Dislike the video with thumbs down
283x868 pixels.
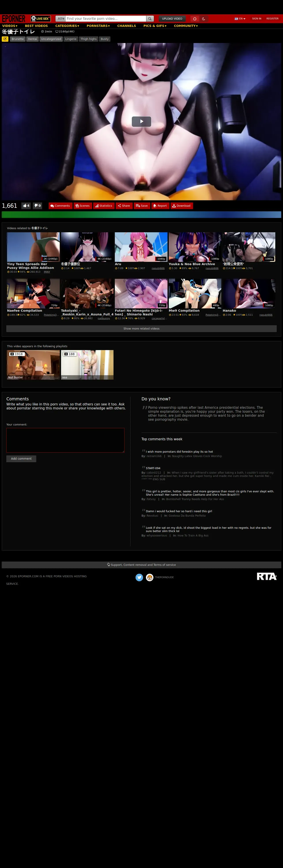(x=37, y=206)
